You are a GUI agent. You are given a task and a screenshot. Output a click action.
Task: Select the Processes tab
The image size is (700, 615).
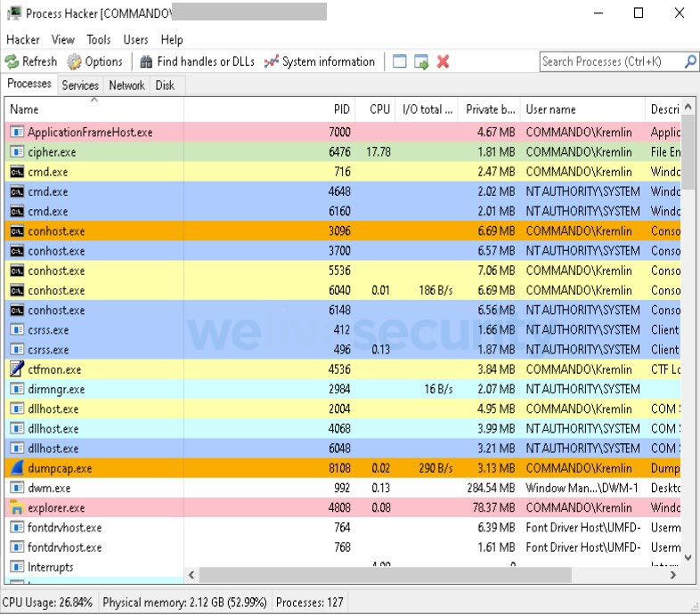[29, 84]
